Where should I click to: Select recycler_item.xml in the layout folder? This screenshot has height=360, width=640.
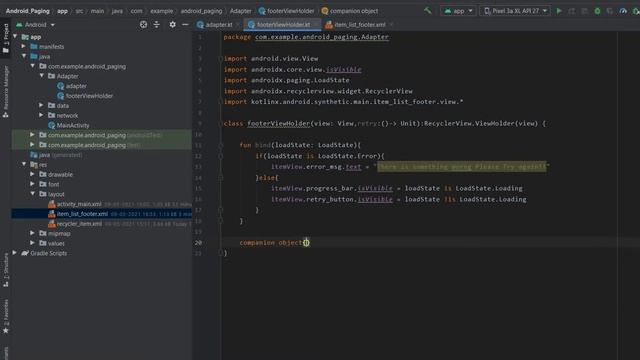click(79, 224)
